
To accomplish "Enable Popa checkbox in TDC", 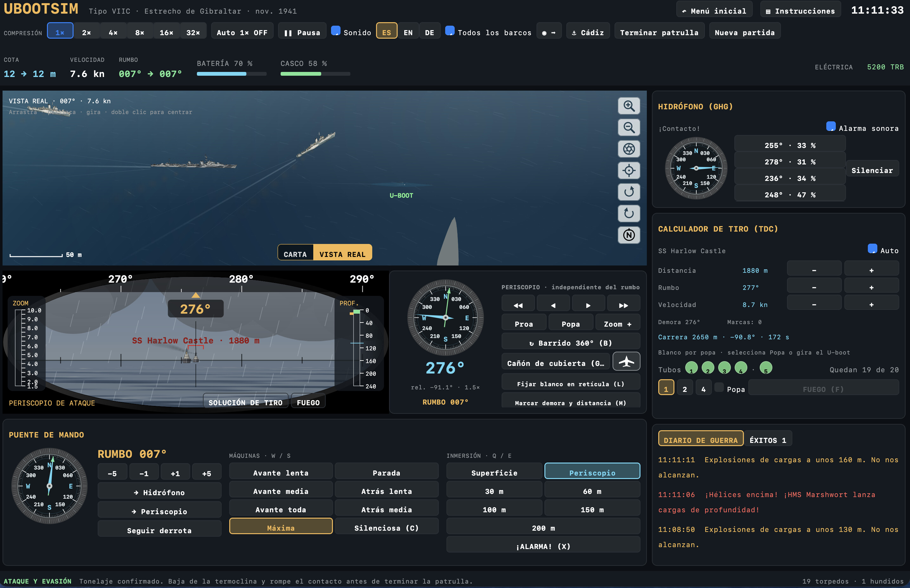I will tap(718, 387).
